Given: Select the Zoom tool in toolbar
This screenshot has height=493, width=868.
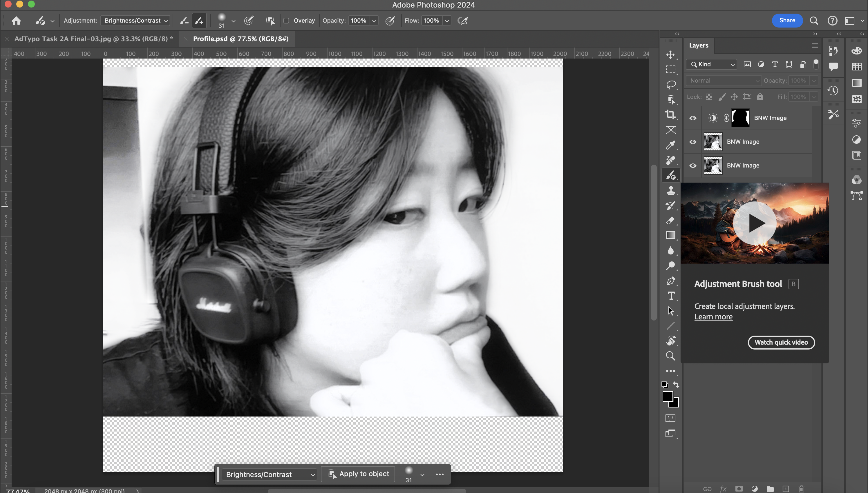Looking at the screenshot, I should pyautogui.click(x=670, y=356).
